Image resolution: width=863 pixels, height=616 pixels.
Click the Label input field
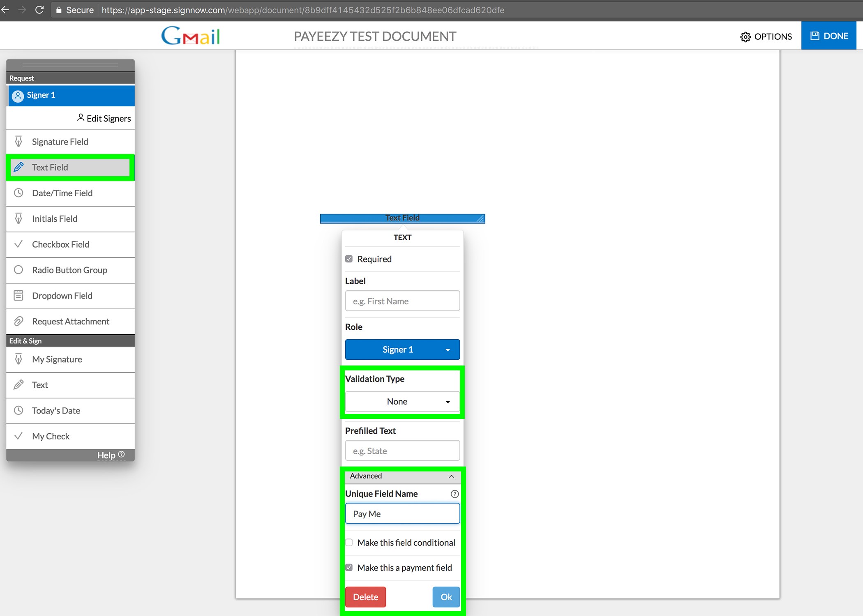click(402, 301)
